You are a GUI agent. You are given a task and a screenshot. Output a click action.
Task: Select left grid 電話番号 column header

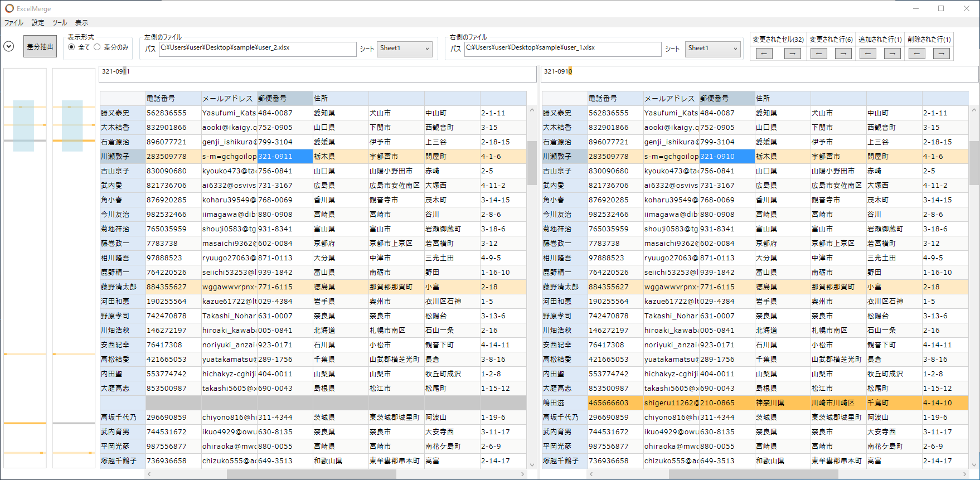(173, 98)
